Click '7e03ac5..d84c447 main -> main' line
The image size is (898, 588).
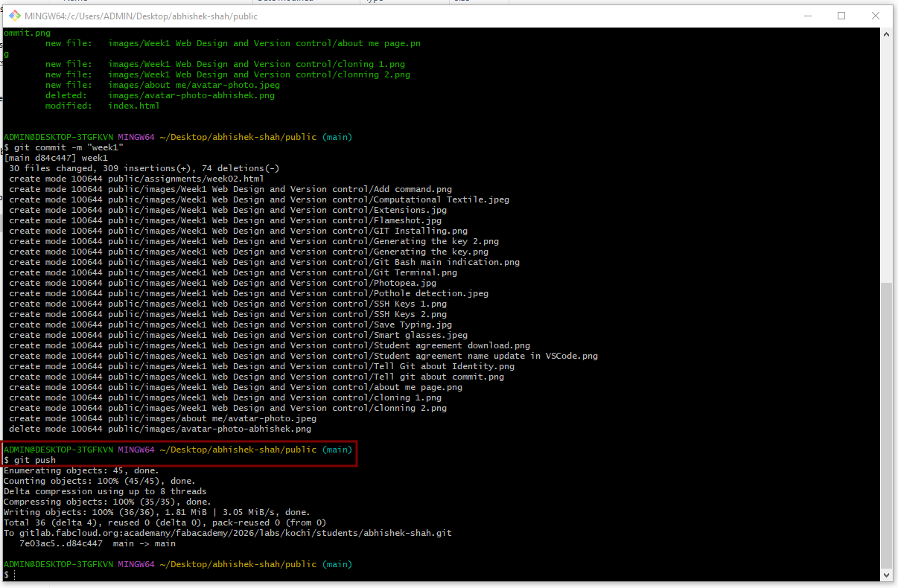point(98,543)
